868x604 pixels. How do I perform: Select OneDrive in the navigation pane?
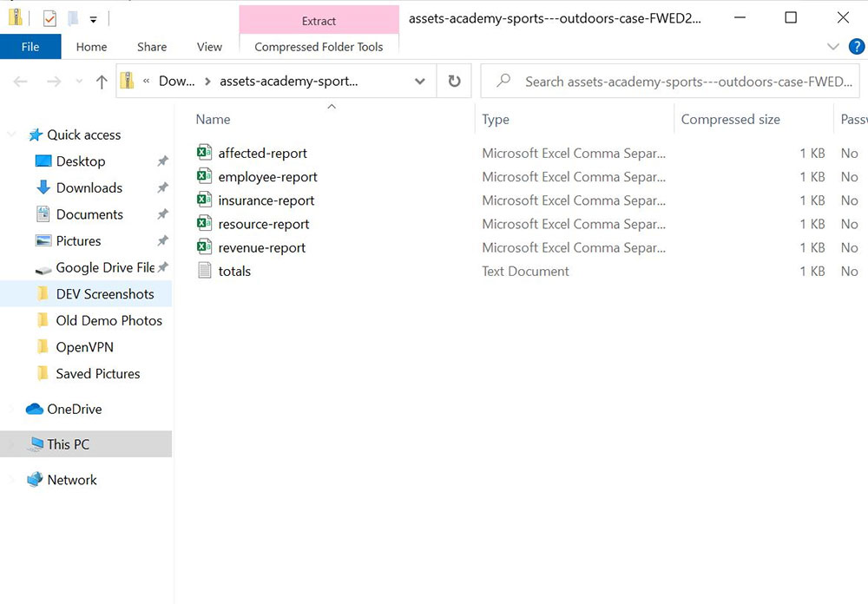coord(74,409)
